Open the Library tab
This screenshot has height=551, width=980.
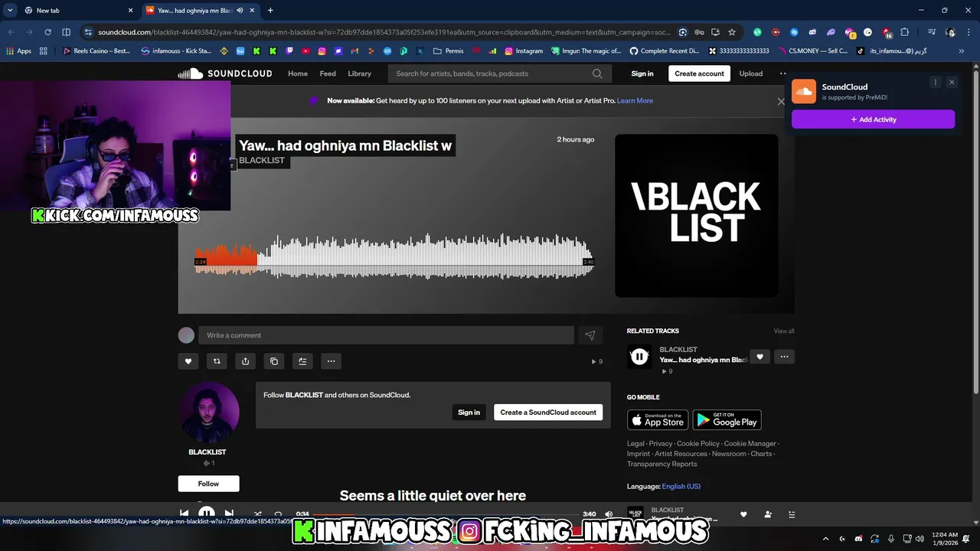click(359, 73)
